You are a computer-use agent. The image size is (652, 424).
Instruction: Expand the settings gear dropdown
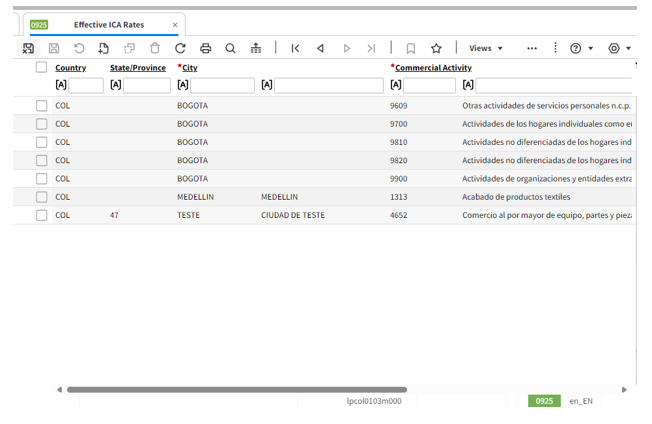[x=620, y=48]
